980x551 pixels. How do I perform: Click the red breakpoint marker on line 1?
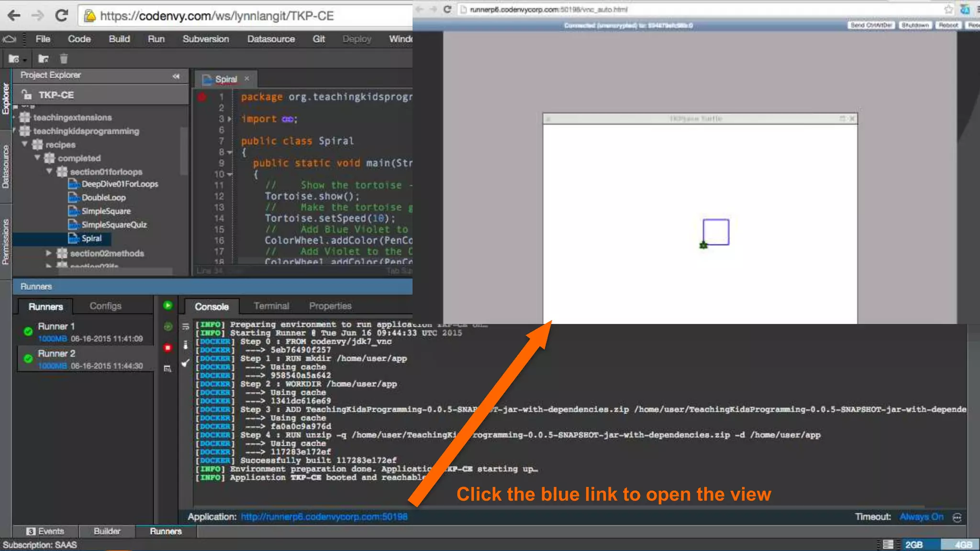click(201, 97)
